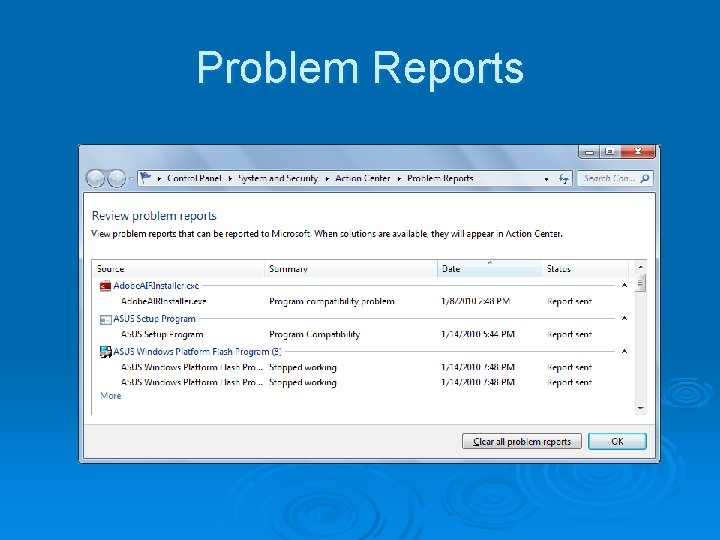This screenshot has height=540, width=720.
Task: Click the scrollbar down arrow
Action: point(641,408)
